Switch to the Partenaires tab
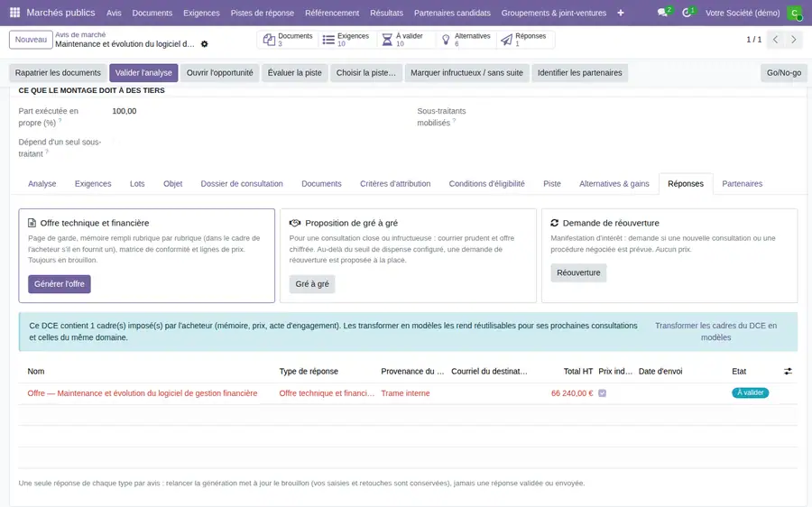This screenshot has width=812, height=507. [743, 184]
